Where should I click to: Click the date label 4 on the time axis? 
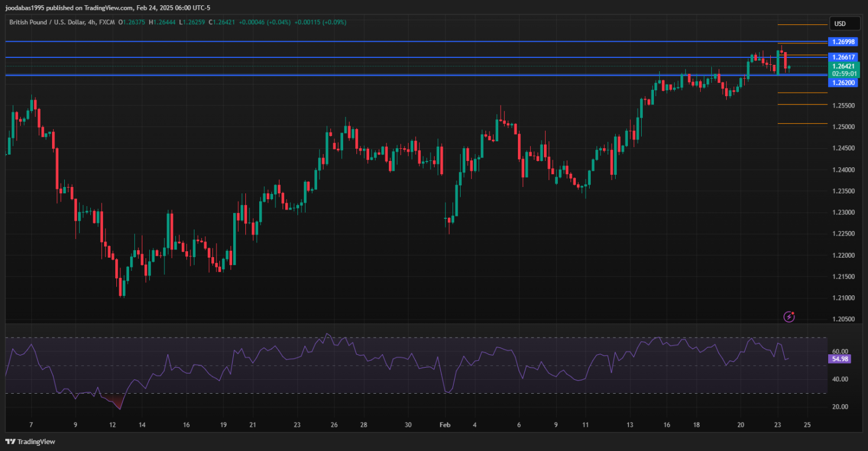(x=474, y=425)
